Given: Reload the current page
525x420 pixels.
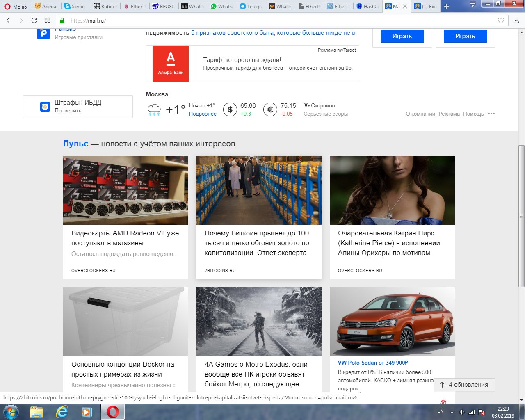Looking at the screenshot, I should point(34,21).
